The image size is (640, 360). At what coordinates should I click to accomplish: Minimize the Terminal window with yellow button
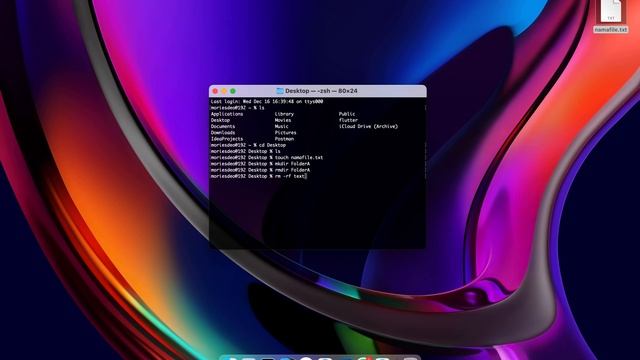224,91
